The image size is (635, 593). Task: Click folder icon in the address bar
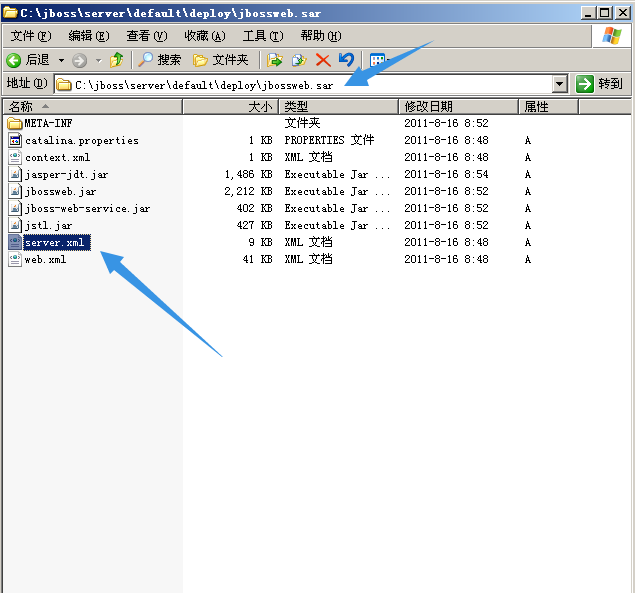tap(64, 85)
